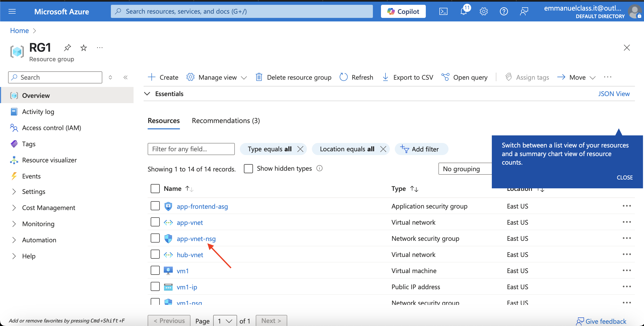Open more actions for app-frontend-asg row
The height and width of the screenshot is (326, 644).
point(627,206)
